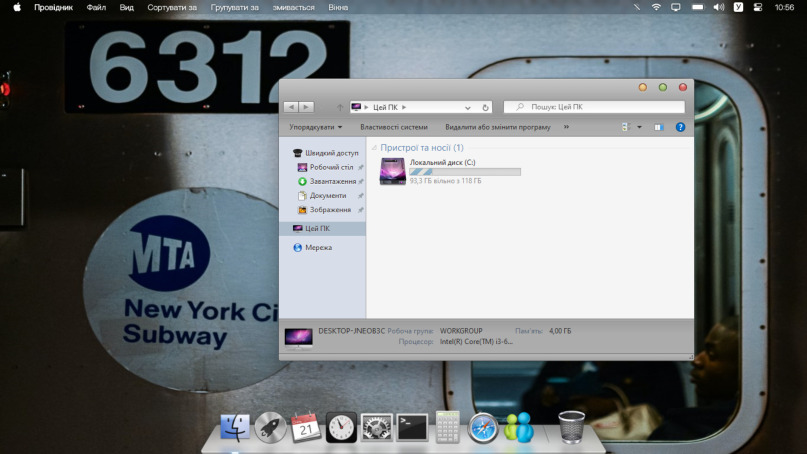This screenshot has height=454, width=807.
Task: Click the Wi-Fi status icon
Action: pyautogui.click(x=656, y=7)
